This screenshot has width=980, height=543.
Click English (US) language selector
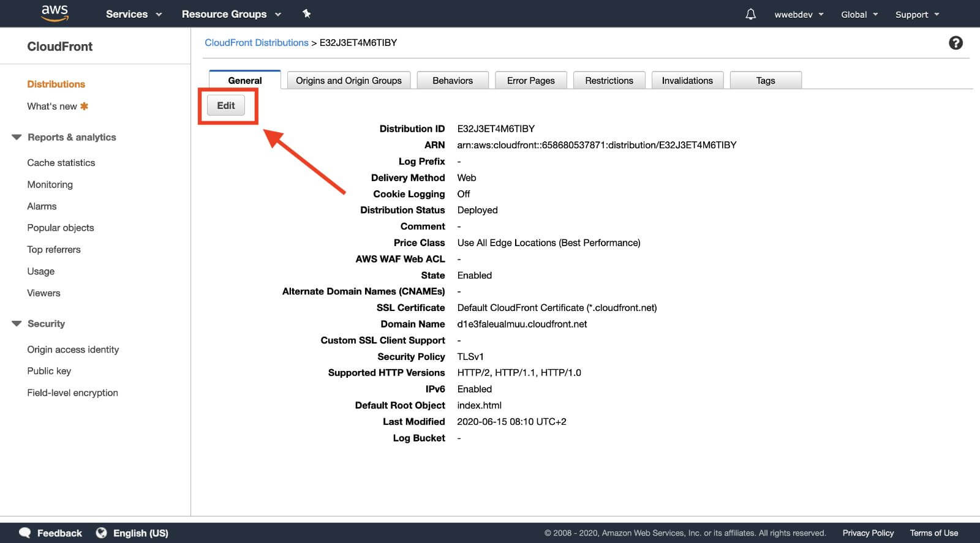pyautogui.click(x=140, y=533)
